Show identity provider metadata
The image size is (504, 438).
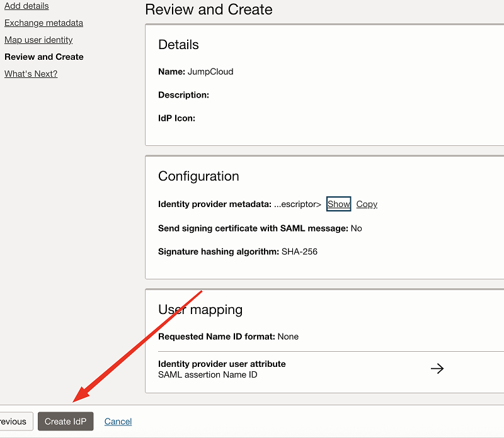338,204
